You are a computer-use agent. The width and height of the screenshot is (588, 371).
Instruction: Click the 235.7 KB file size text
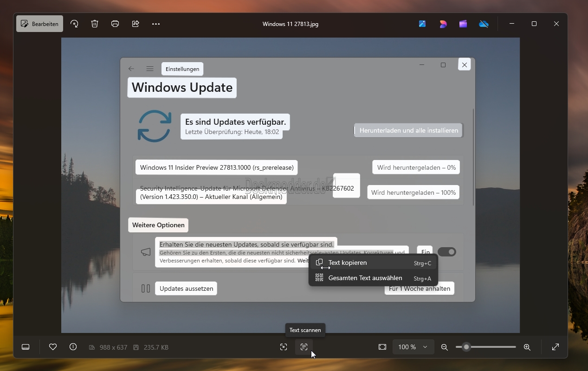(x=156, y=347)
